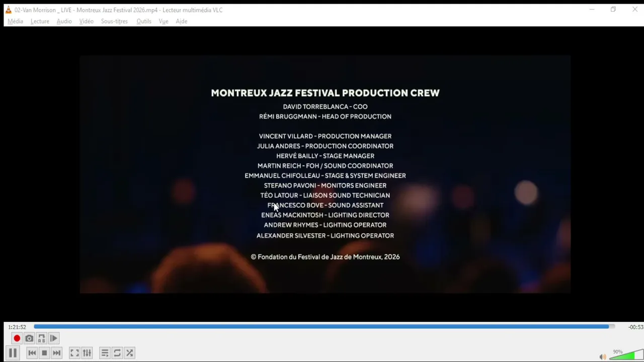Open extended settings and effects
Viewport: 644px width, 362px height.
[87, 353]
